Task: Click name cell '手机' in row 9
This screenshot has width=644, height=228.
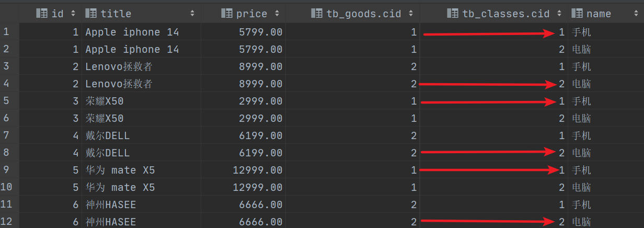Action: click(581, 170)
